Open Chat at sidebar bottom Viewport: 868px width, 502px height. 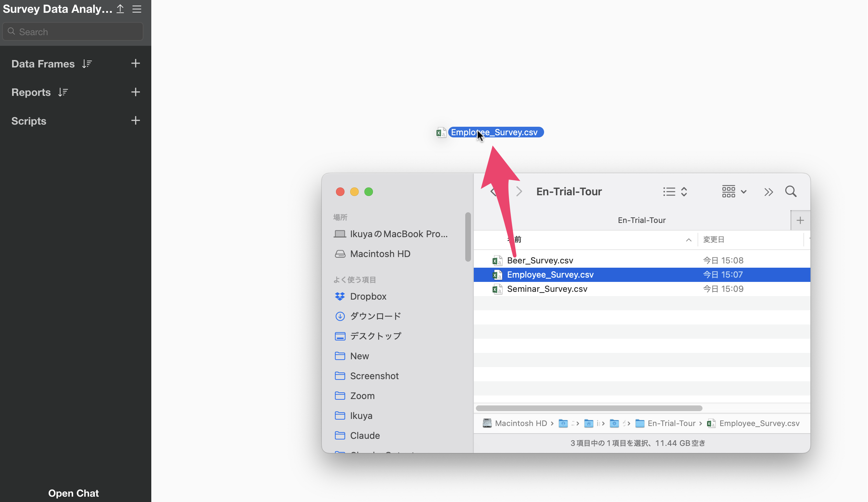[x=74, y=493]
